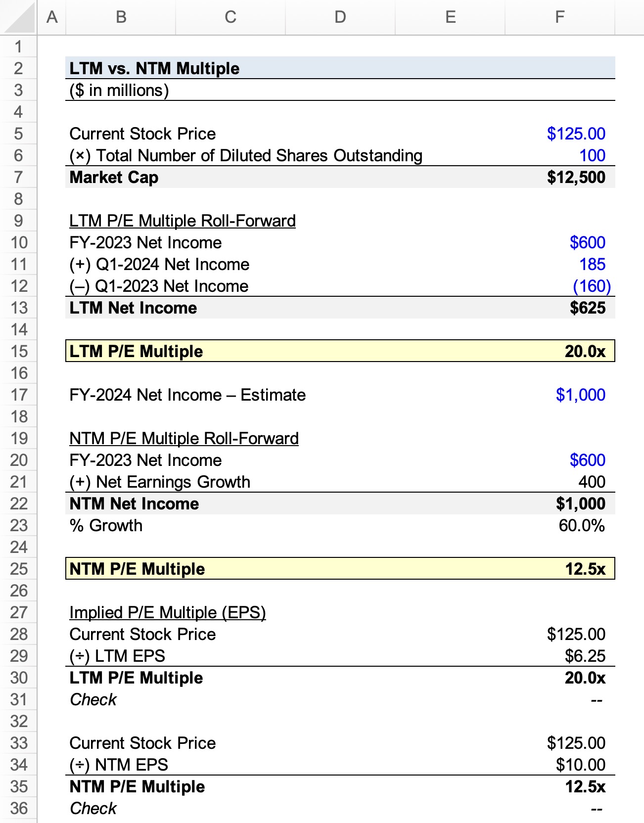Click the $600 value in row 20
This screenshot has width=644, height=823.
click(x=587, y=460)
